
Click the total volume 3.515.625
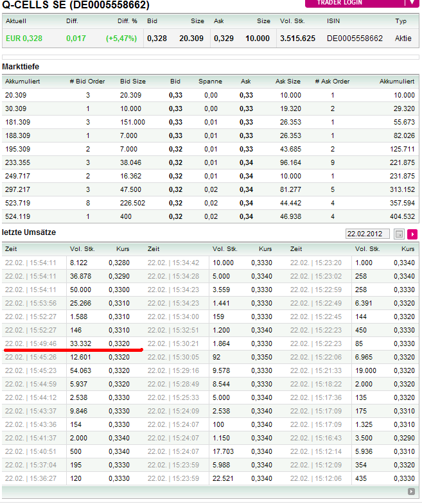pos(297,39)
